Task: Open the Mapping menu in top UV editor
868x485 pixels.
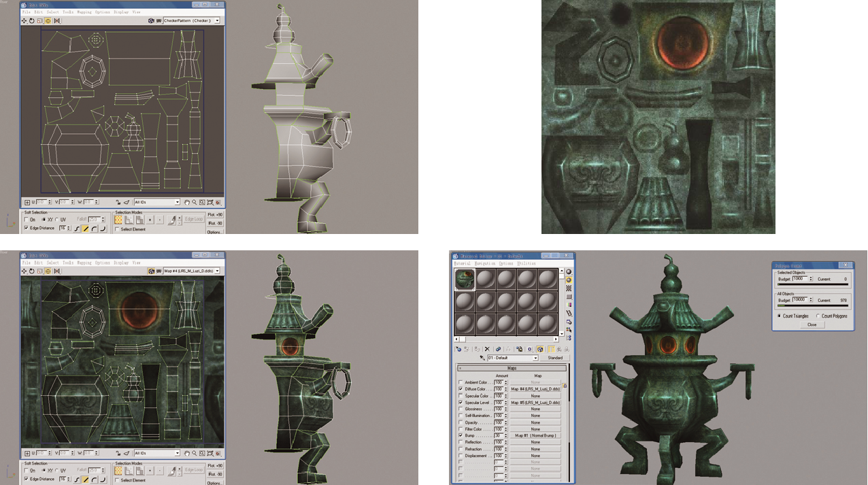Action: click(84, 12)
